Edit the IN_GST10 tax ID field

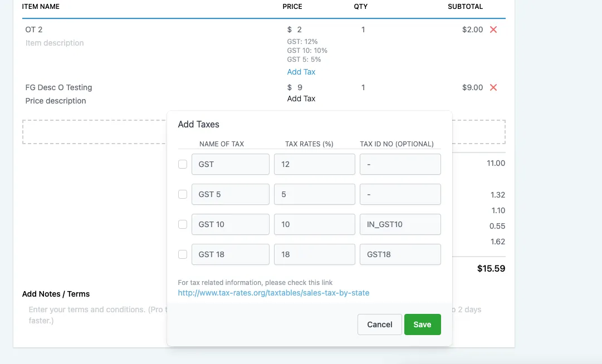tap(400, 224)
